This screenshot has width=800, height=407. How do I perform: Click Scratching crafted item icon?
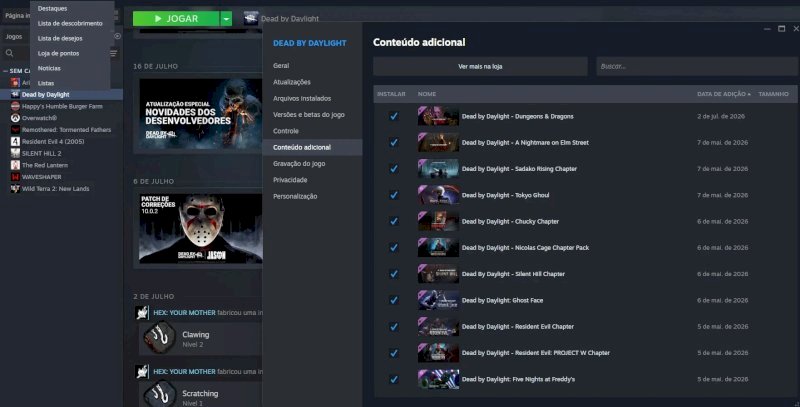point(160,395)
